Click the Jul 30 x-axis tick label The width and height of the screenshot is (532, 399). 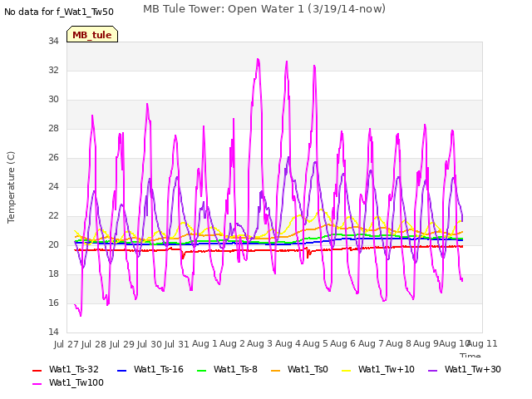tap(150, 344)
